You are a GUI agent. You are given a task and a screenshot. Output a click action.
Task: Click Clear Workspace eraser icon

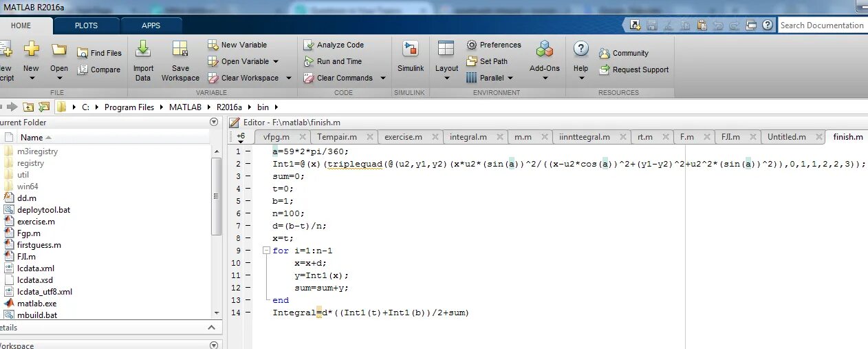coord(213,78)
